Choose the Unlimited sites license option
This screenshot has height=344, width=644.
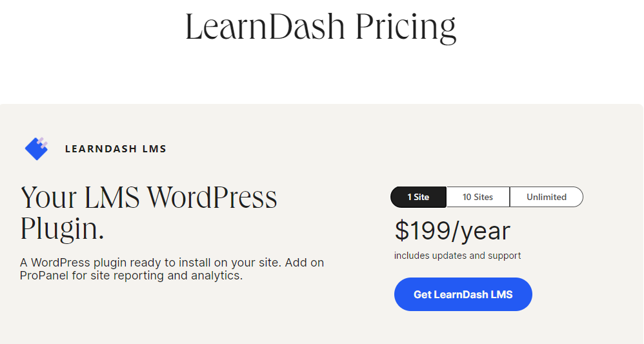point(547,197)
